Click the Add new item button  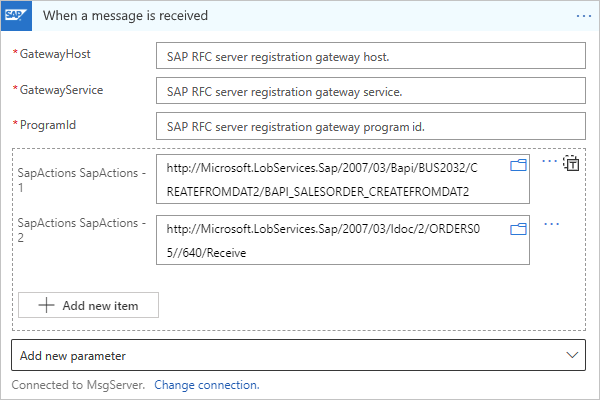coord(88,305)
